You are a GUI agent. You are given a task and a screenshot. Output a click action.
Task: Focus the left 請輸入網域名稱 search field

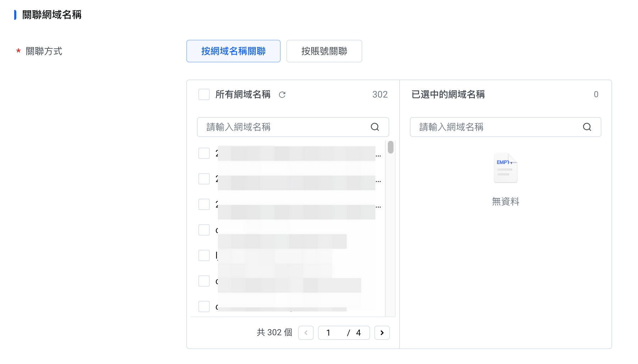coord(284,127)
